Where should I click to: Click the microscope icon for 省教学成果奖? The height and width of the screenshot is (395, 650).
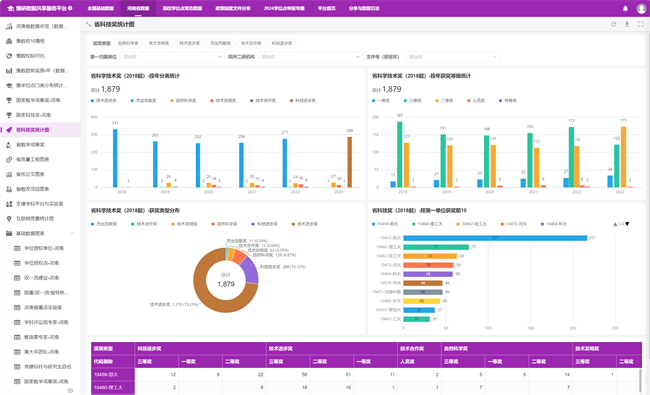click(9, 145)
